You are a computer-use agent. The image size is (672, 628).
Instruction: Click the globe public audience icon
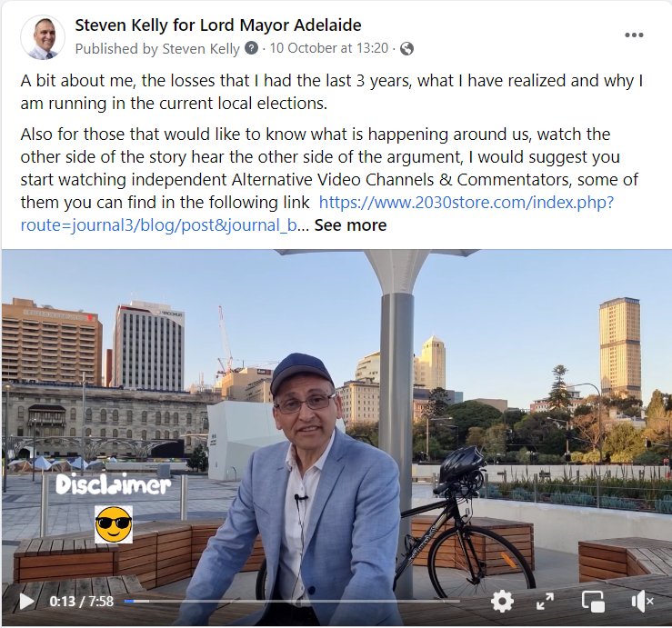(406, 49)
